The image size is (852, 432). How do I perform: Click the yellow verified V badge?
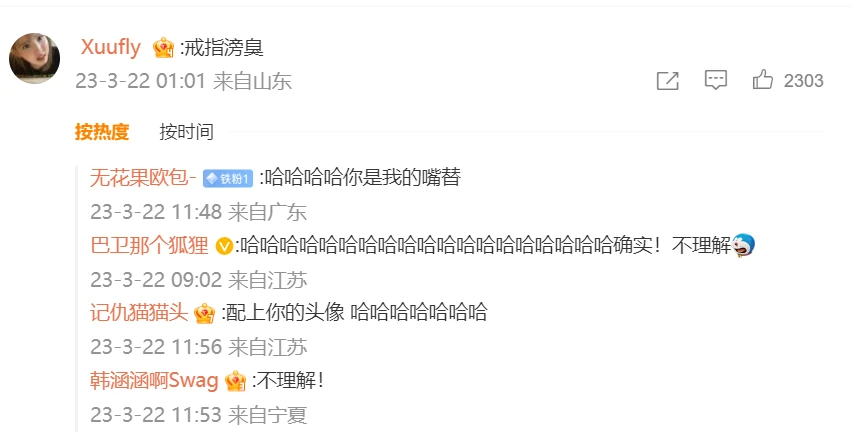click(x=224, y=246)
